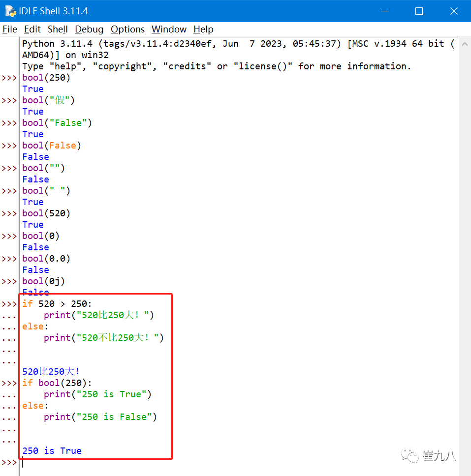
Task: Open the Shell menu
Action: pyautogui.click(x=58, y=29)
